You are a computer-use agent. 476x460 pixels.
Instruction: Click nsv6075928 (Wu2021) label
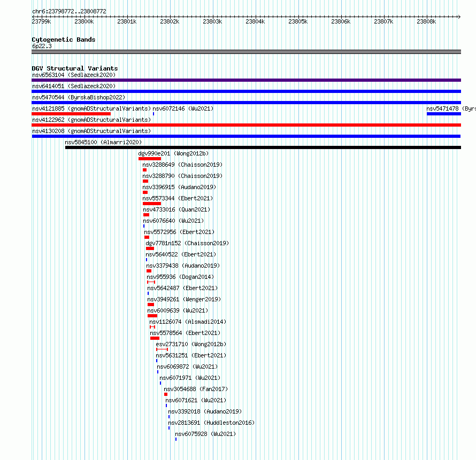(205, 434)
